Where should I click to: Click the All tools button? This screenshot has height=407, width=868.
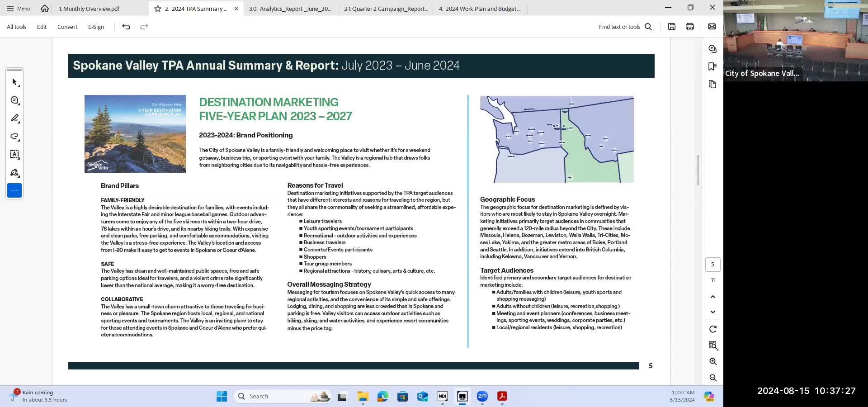tap(17, 27)
